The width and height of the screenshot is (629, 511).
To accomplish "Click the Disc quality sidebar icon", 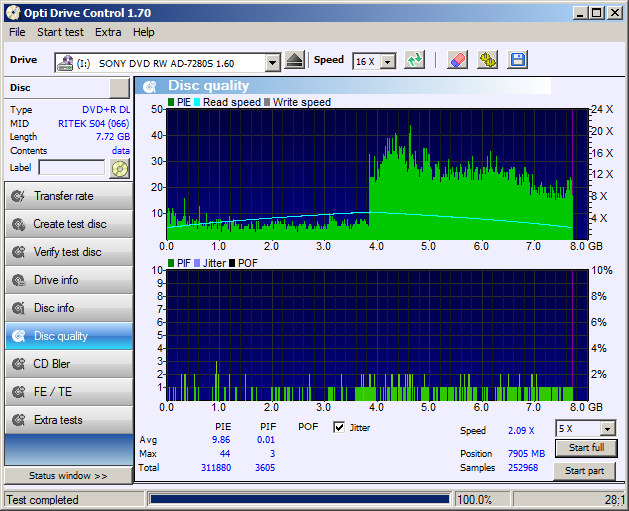I will coord(18,336).
